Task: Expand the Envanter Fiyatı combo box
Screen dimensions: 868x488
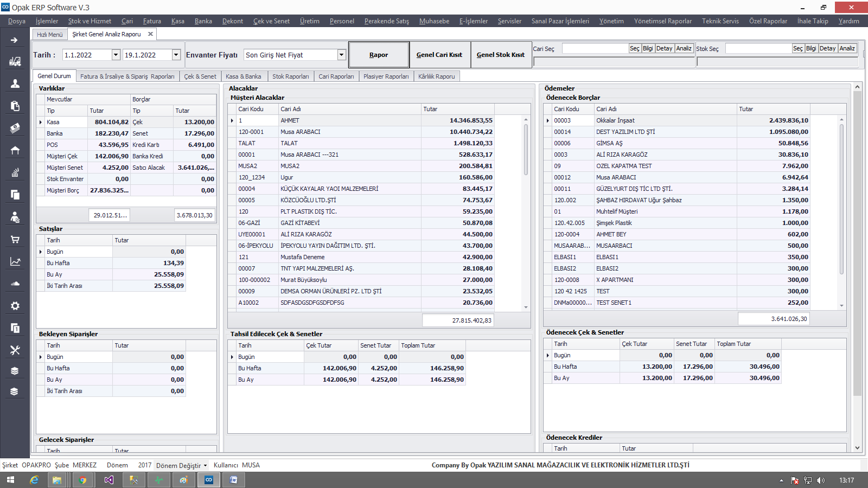Action: click(341, 55)
